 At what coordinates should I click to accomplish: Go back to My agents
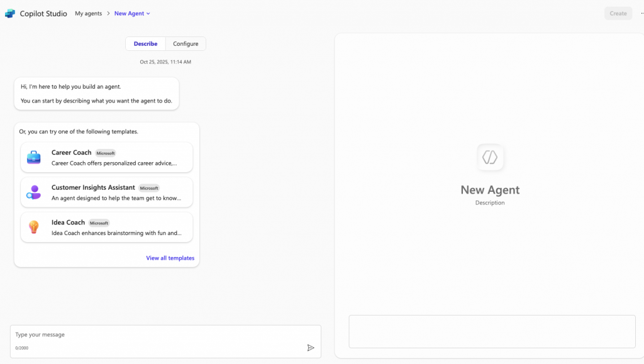[x=88, y=13]
